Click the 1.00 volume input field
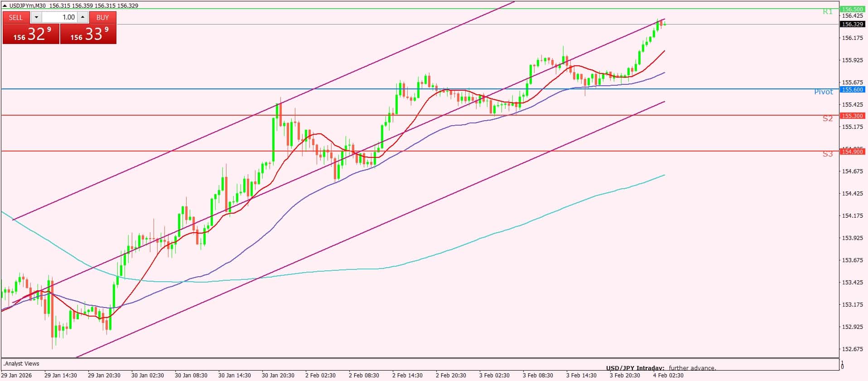The image size is (868, 381). pos(59,17)
